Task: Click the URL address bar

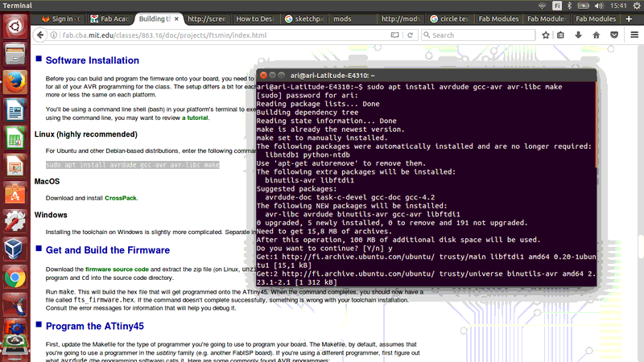Action: 224,35
